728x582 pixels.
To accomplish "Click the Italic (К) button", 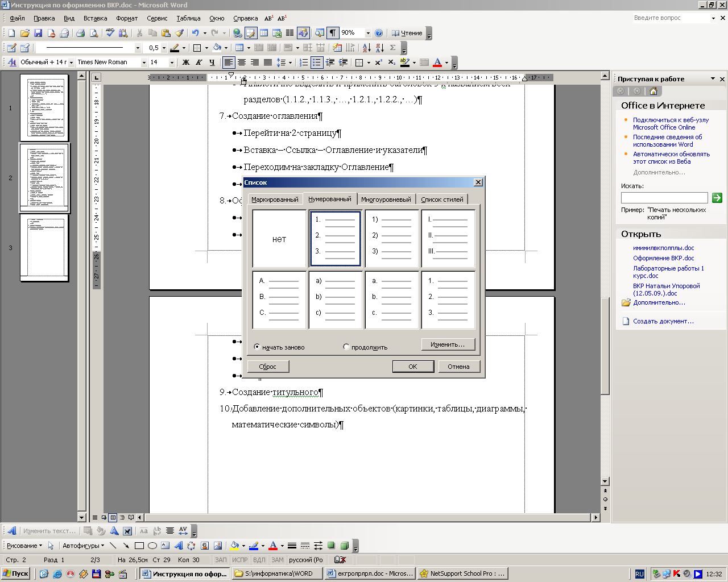I will 198,63.
